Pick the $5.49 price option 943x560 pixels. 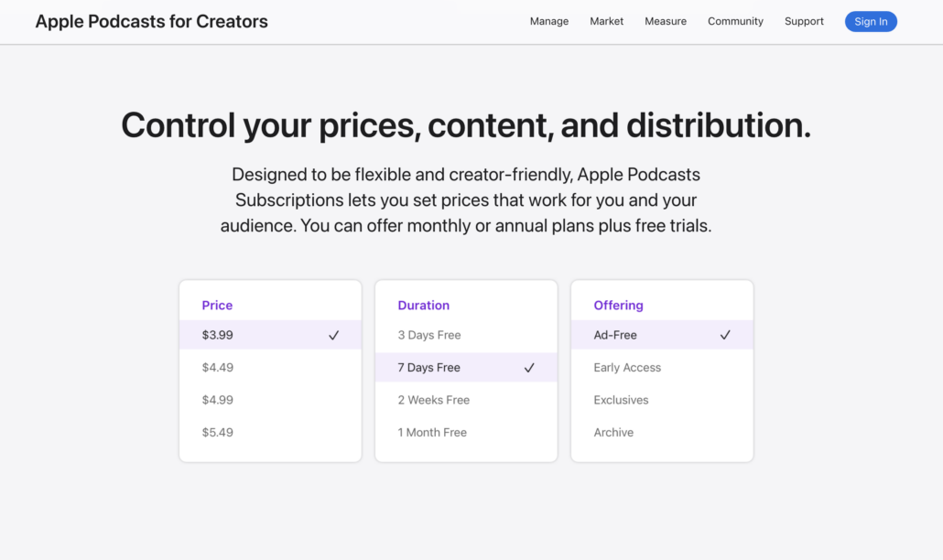coord(218,432)
